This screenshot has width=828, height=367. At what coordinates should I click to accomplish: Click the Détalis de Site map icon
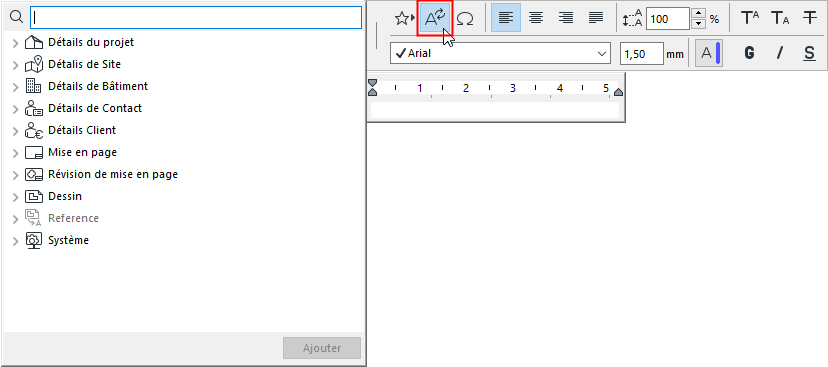pos(33,64)
